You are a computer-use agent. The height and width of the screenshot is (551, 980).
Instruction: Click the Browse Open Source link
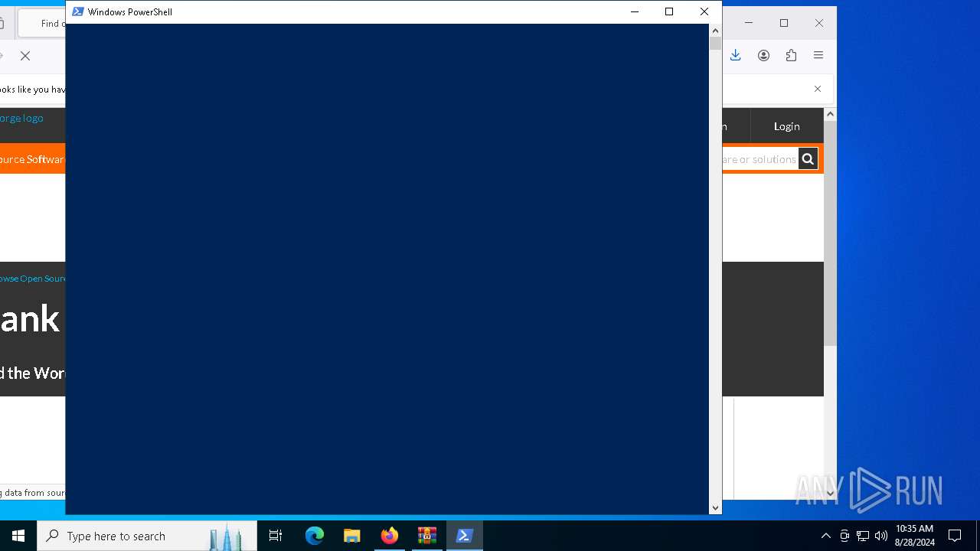coord(33,279)
